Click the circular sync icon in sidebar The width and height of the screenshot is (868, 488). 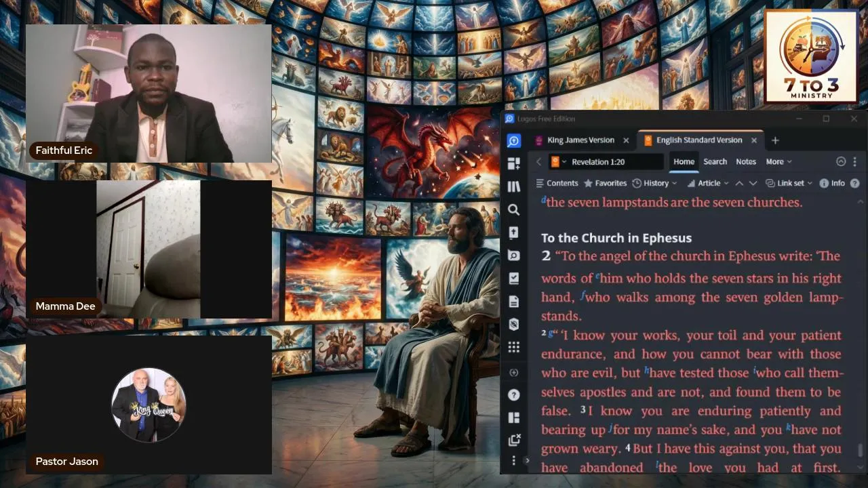514,373
